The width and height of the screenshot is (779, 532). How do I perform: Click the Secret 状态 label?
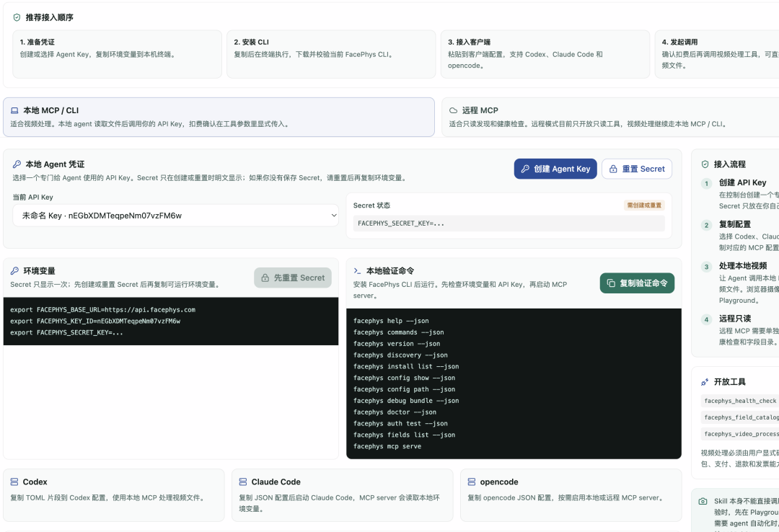pyautogui.click(x=371, y=205)
